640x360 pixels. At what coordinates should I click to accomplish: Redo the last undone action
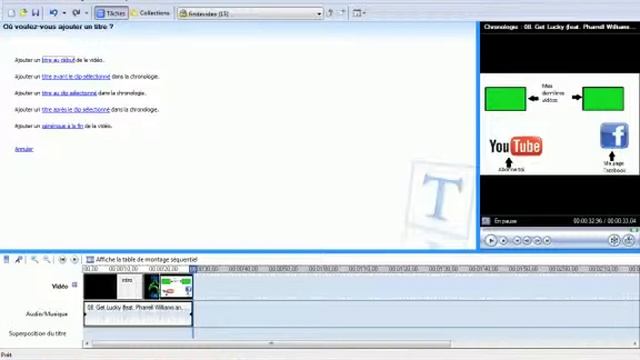[x=76, y=13]
